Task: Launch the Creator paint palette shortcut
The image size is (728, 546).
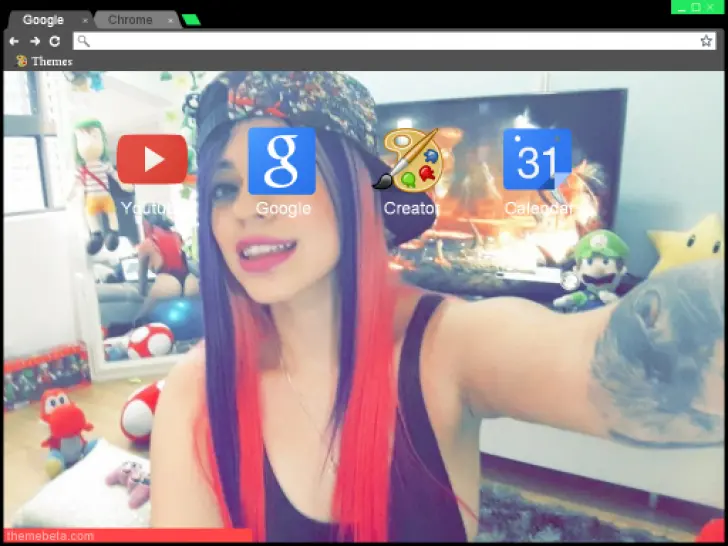Action: (408, 160)
